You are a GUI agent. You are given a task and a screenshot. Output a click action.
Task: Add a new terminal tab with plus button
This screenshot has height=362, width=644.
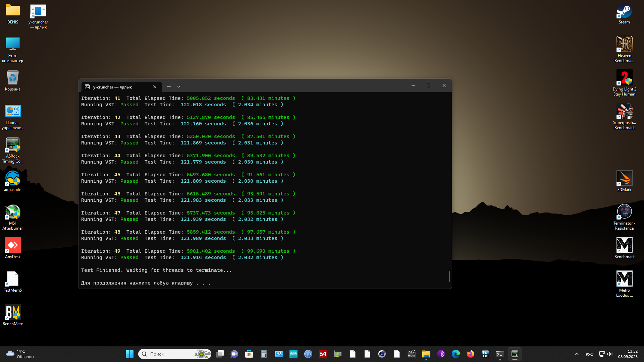(x=169, y=87)
